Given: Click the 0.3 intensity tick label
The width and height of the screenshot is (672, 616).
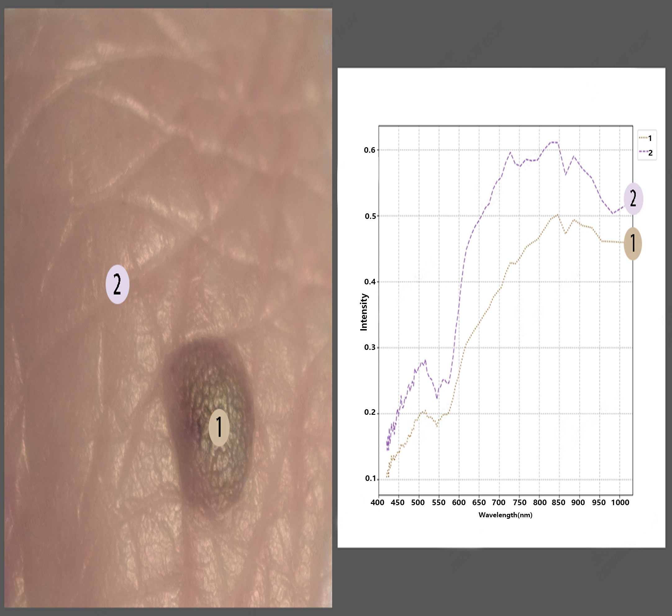Looking at the screenshot, I should pyautogui.click(x=369, y=347).
